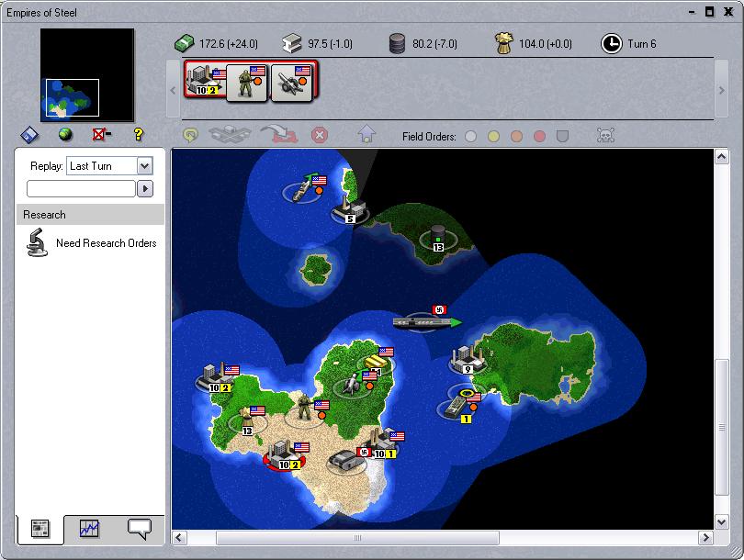Select the artillery unit card in the bar
The height and width of the screenshot is (560, 744).
point(294,81)
